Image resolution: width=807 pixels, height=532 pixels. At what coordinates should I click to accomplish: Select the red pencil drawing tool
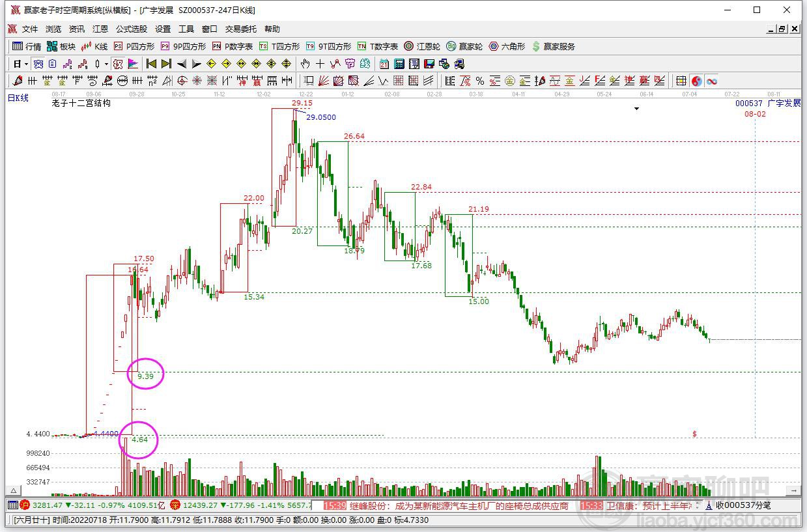tap(17, 81)
